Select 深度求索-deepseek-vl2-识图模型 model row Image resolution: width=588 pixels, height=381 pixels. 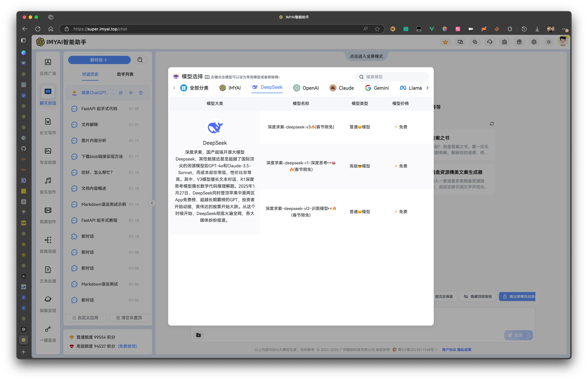(x=346, y=212)
